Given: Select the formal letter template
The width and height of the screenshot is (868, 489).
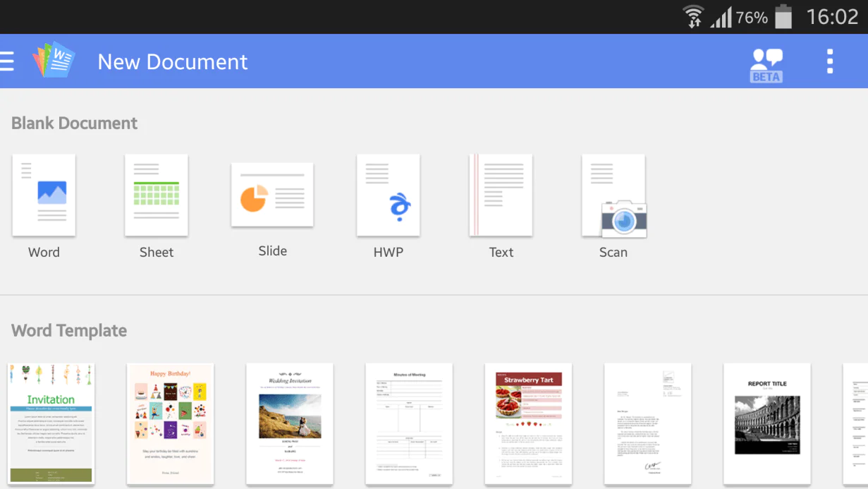Looking at the screenshot, I should pyautogui.click(x=647, y=423).
